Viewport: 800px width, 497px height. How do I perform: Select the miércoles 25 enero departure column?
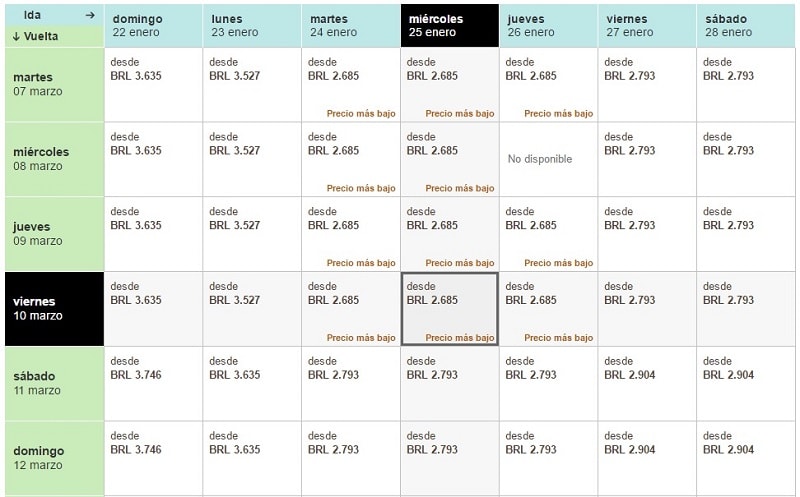point(450,26)
